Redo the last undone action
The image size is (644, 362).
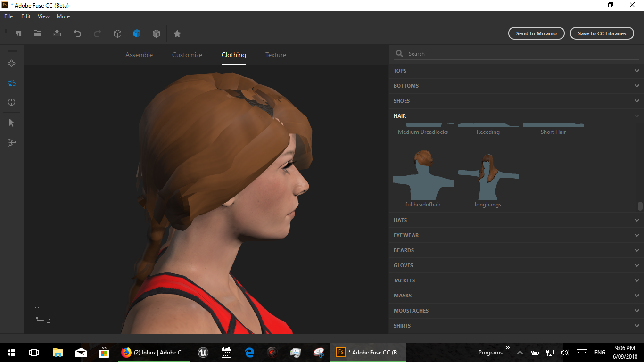coord(97,33)
